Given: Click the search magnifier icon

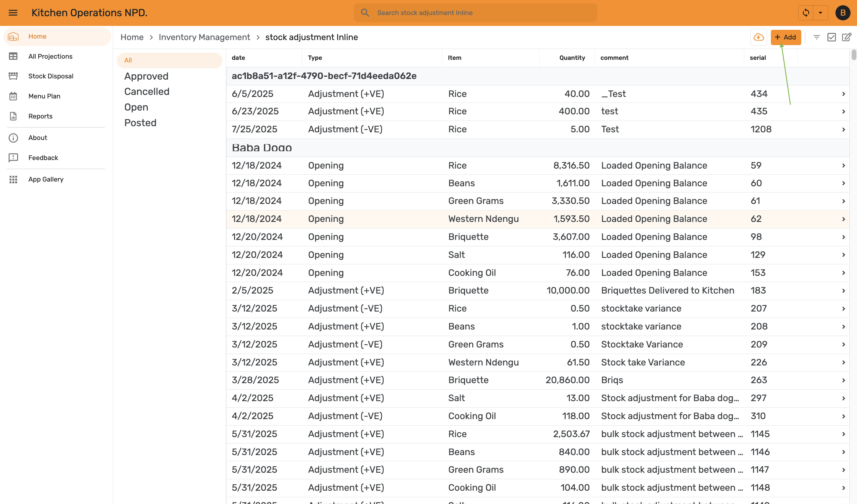Looking at the screenshot, I should pyautogui.click(x=365, y=13).
